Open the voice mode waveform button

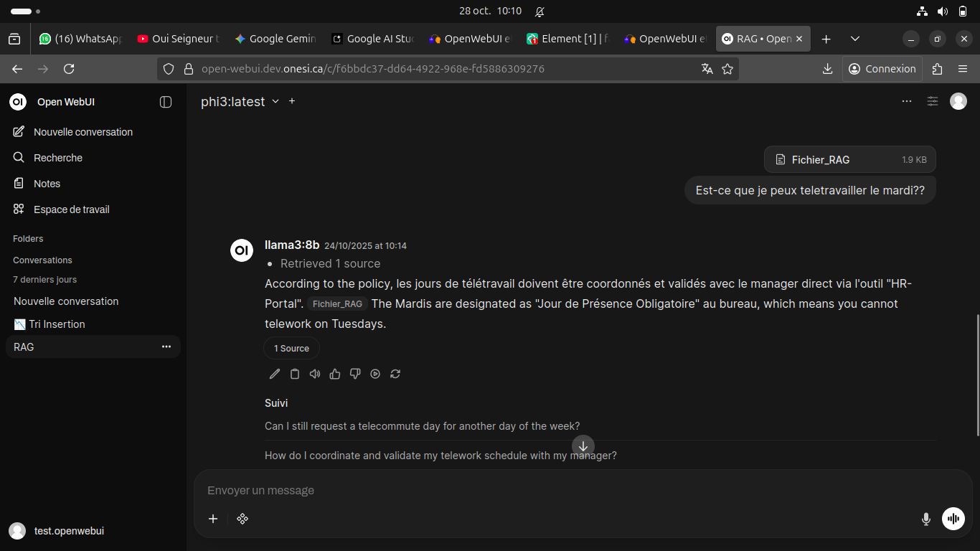click(x=953, y=519)
